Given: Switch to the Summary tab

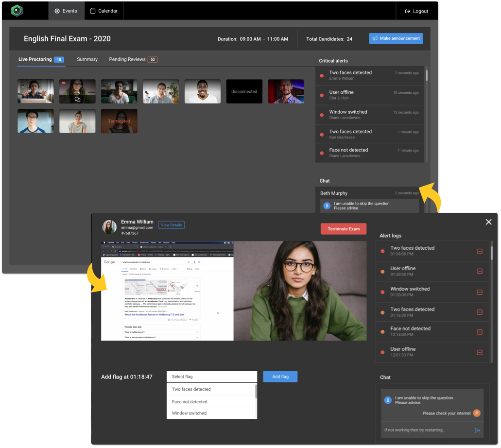Looking at the screenshot, I should click(x=87, y=59).
